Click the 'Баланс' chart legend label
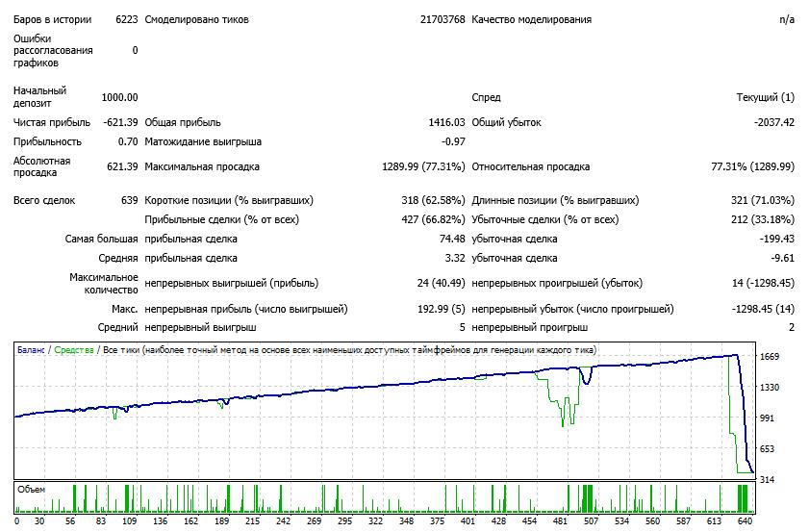Viewport: 809px width, 532px height. 31,350
